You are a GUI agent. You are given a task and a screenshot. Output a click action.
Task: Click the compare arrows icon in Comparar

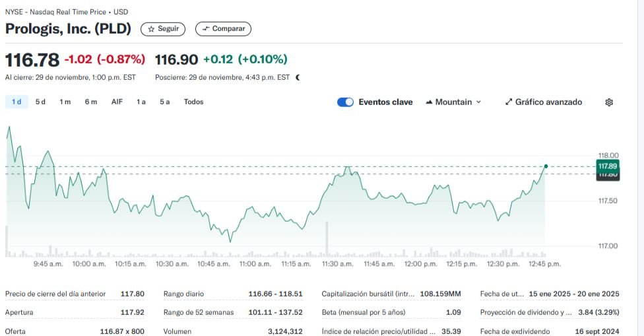click(206, 29)
